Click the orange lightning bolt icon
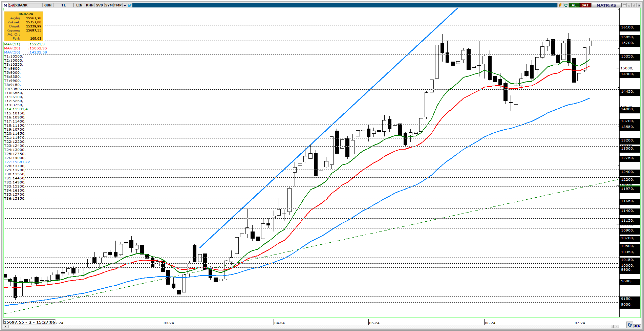Viewport: 644px width, 331px height. [x=560, y=5]
